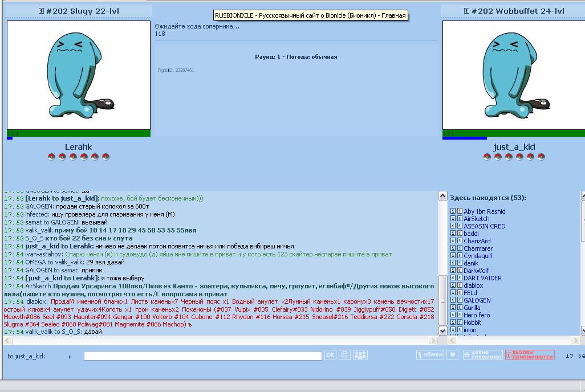This screenshot has height=392, width=585.
Task: Click Slugy pokemon image on left
Action: coord(79,75)
